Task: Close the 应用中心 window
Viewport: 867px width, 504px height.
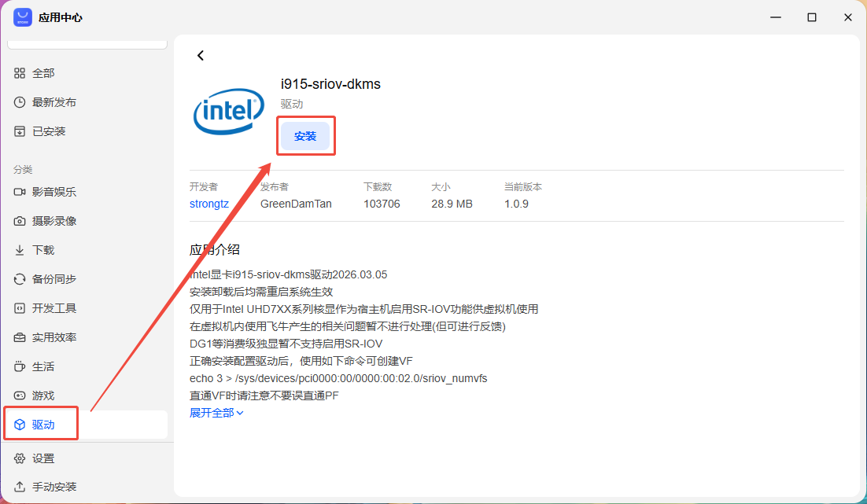Action: (x=847, y=17)
